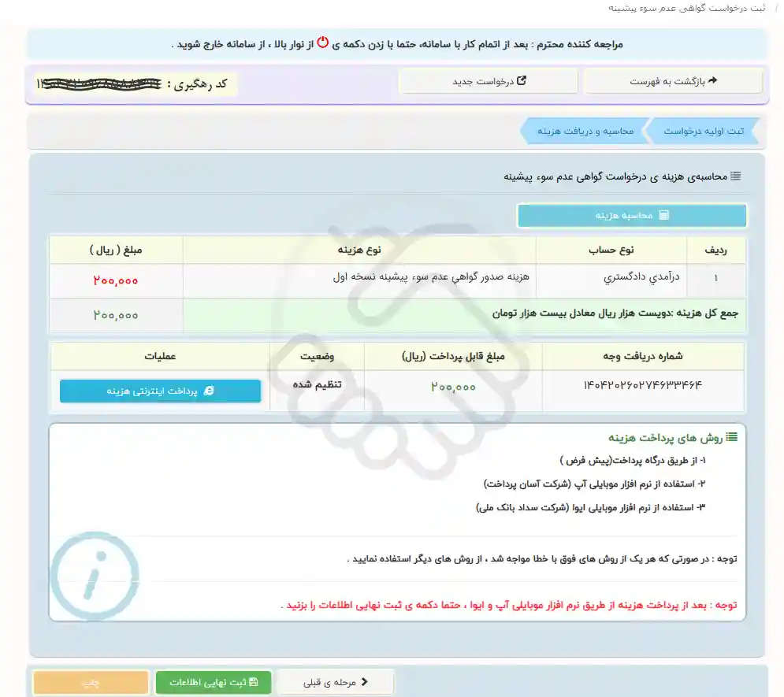Select the ردیف column header
The height and width of the screenshot is (697, 784).
[x=715, y=250]
